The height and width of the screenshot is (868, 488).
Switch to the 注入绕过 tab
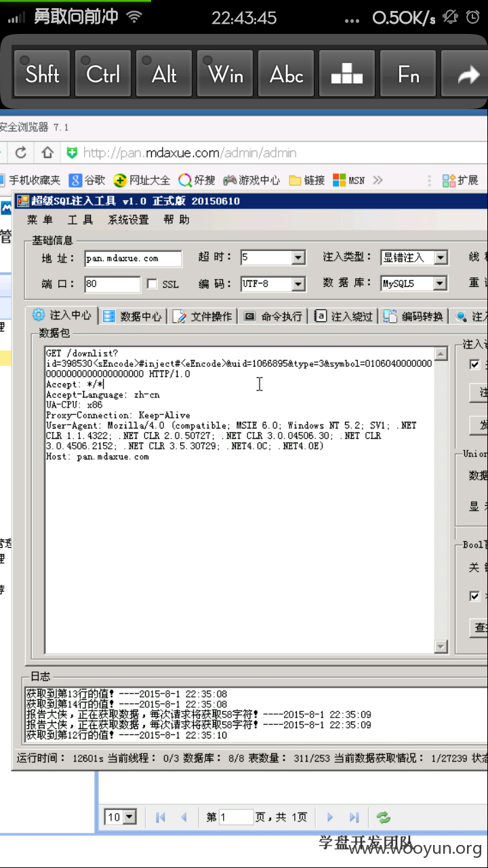344,317
